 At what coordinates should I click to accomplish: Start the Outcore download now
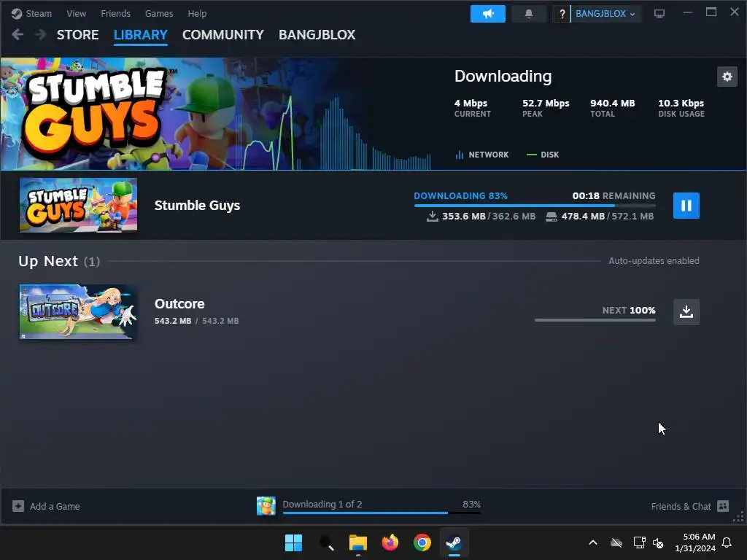point(686,312)
